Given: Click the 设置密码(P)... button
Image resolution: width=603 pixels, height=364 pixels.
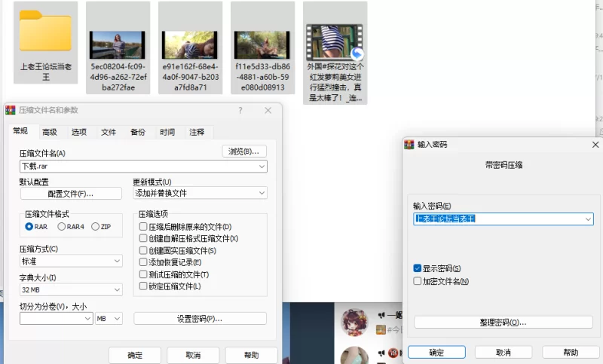Looking at the screenshot, I should 200,319.
